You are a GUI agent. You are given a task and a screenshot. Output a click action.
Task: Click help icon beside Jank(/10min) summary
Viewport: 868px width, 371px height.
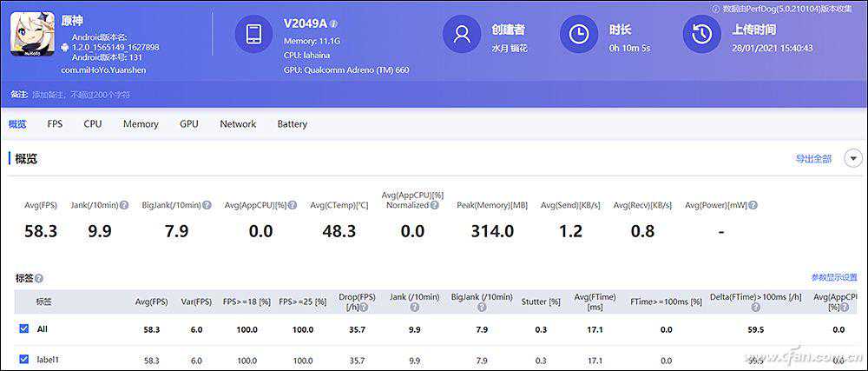(x=124, y=205)
